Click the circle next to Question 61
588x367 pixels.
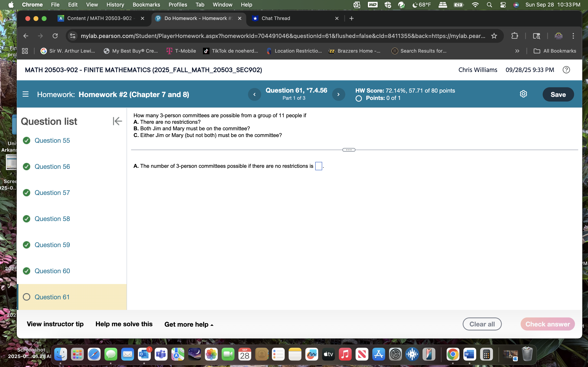pos(27,297)
